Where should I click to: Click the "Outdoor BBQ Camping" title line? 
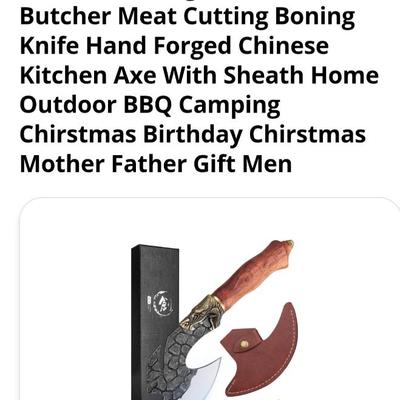(x=150, y=105)
